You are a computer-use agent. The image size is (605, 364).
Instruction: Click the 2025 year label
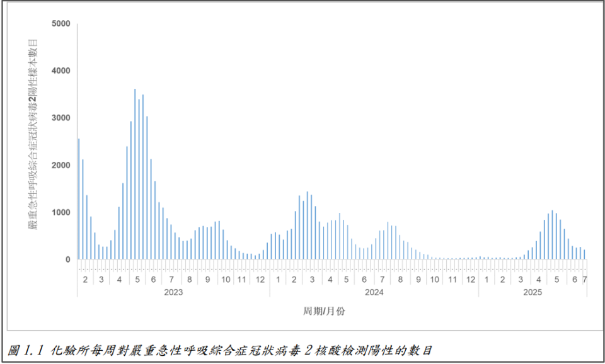click(x=533, y=292)
